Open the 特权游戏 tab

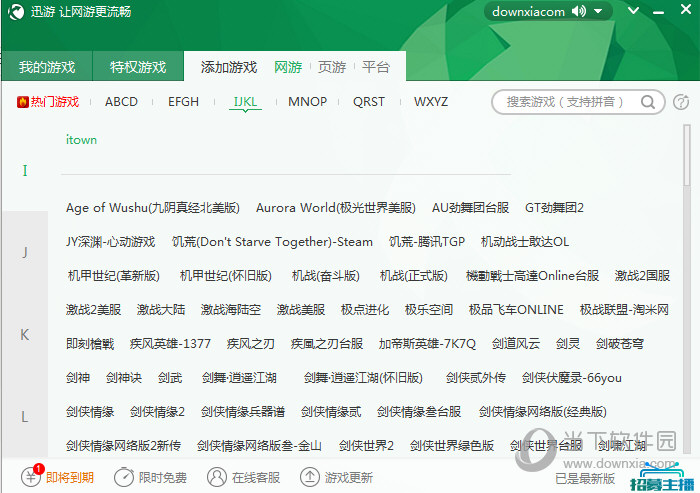click(138, 67)
